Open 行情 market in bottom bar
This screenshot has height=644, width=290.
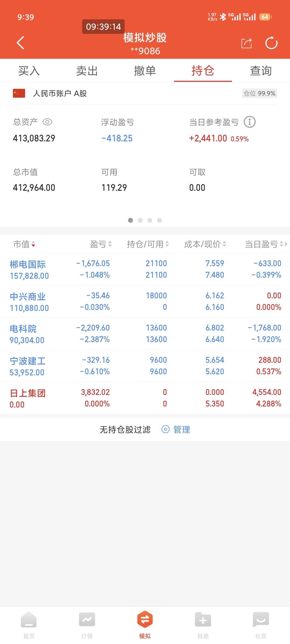tap(87, 625)
